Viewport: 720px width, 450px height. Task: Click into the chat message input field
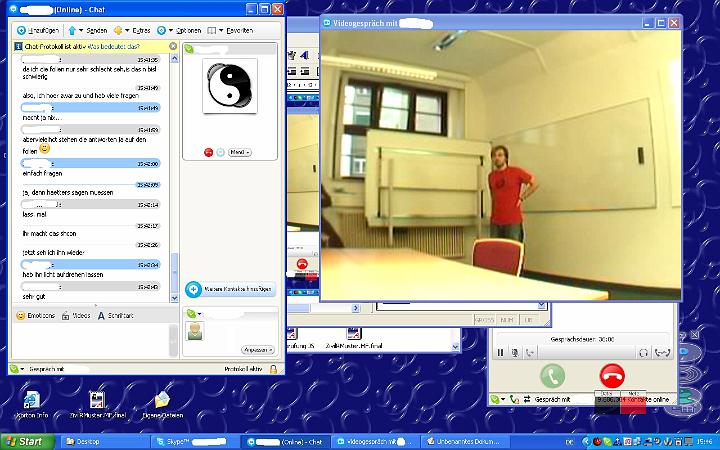(91, 341)
